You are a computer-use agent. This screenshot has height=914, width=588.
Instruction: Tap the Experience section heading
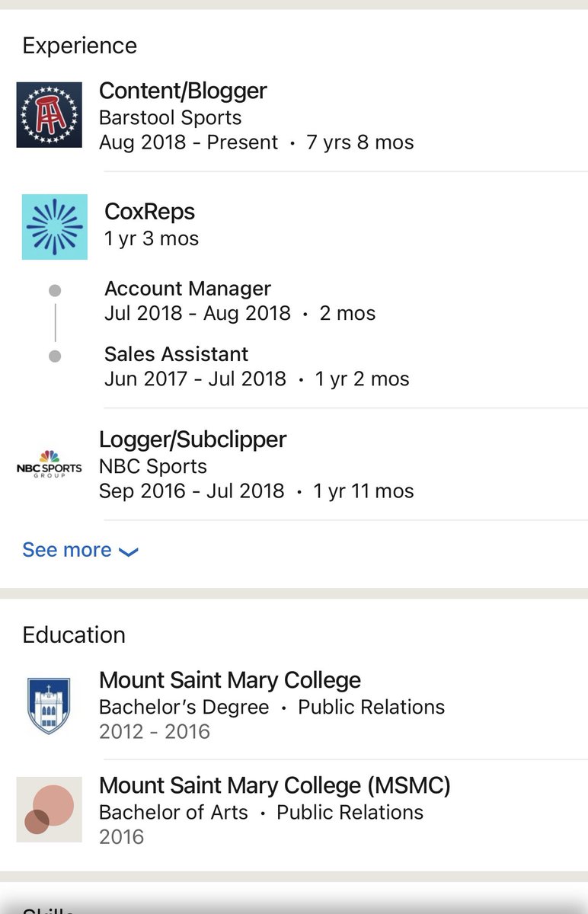tap(80, 46)
